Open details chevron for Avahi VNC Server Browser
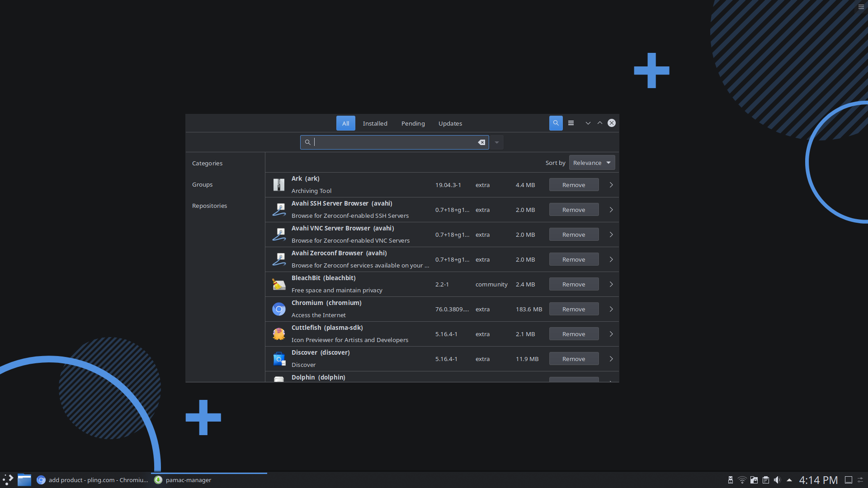This screenshot has height=488, width=868. click(611, 235)
